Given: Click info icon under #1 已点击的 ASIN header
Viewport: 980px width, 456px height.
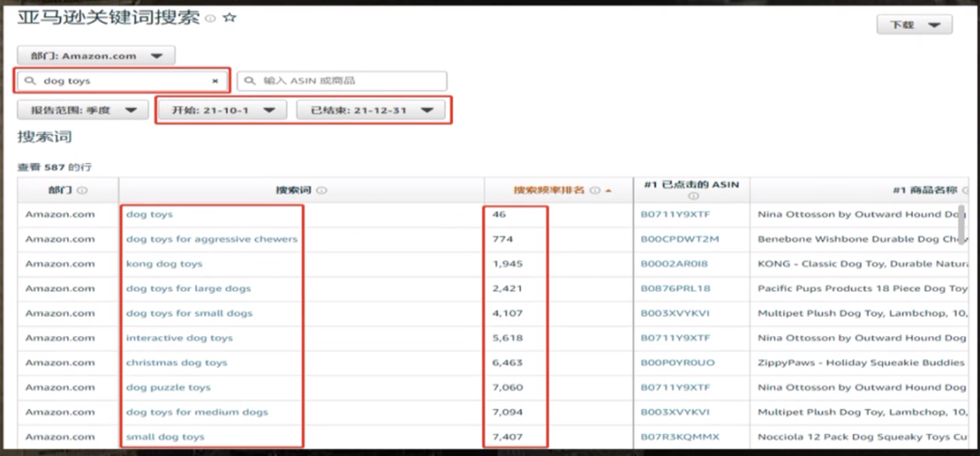Looking at the screenshot, I should click(x=693, y=196).
